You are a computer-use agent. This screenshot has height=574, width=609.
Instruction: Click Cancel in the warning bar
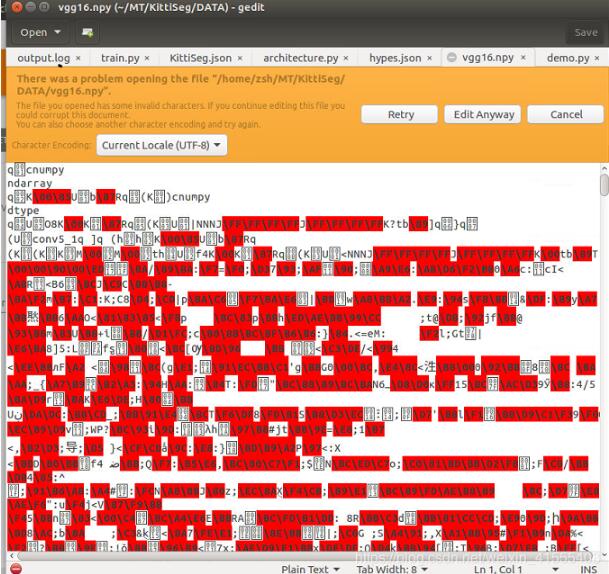[x=566, y=115]
